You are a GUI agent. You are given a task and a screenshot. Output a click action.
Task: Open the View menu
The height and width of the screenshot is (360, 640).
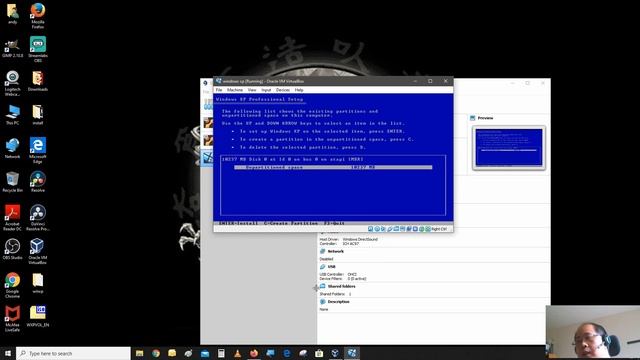252,90
